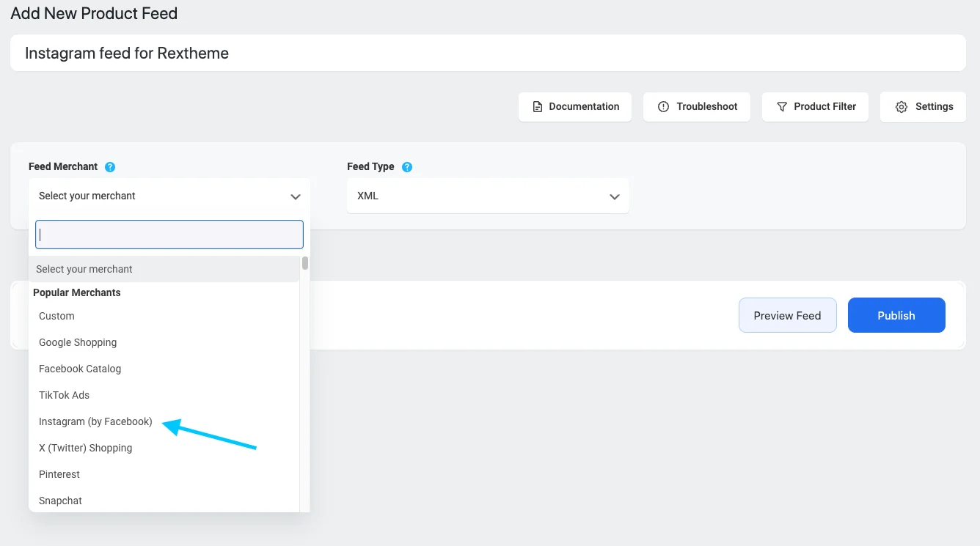This screenshot has width=980, height=546.
Task: Click the Troubleshoot alert icon
Action: click(x=663, y=107)
